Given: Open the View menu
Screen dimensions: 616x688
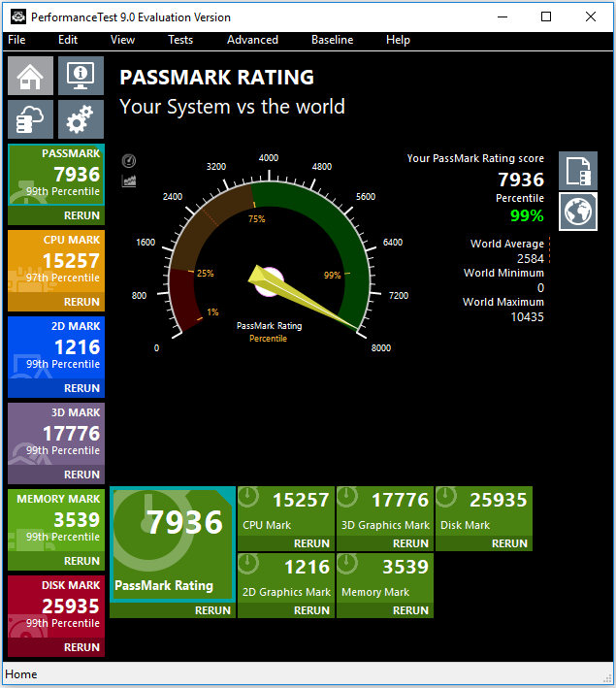Looking at the screenshot, I should coord(122,40).
